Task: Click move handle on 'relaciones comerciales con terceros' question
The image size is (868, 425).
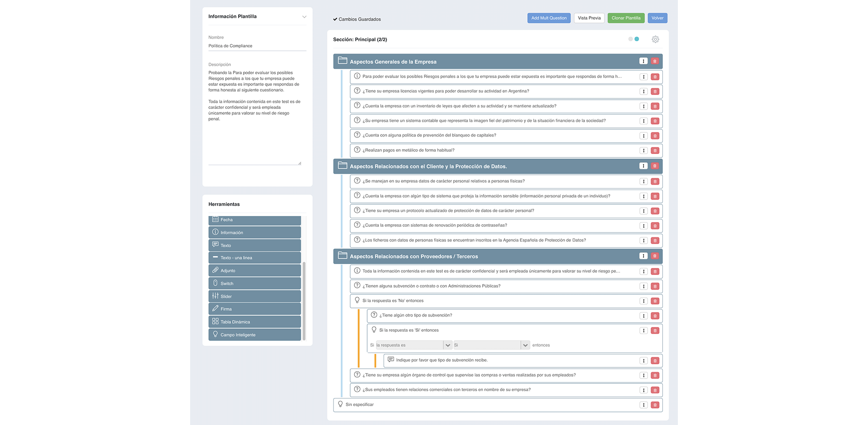Action: [x=644, y=390]
